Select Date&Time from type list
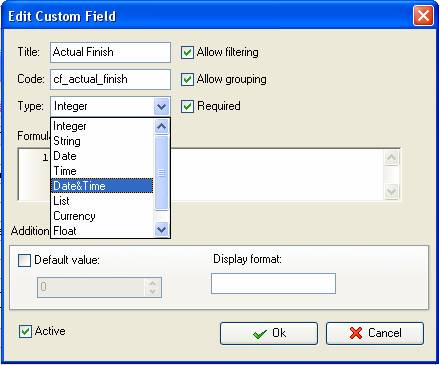The image size is (439, 365). [x=102, y=186]
